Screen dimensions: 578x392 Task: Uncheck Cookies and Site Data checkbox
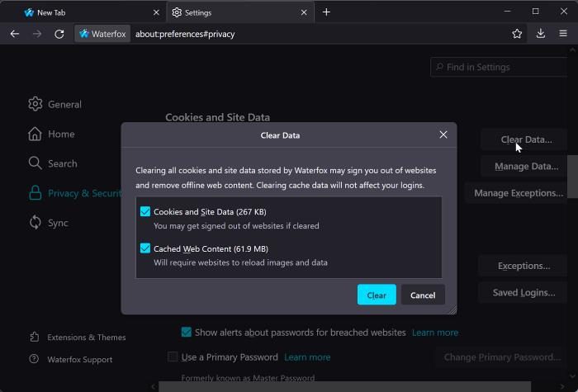pyautogui.click(x=145, y=211)
